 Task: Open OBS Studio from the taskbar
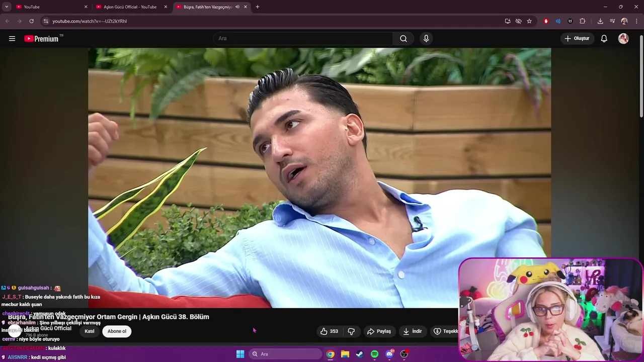point(404,354)
